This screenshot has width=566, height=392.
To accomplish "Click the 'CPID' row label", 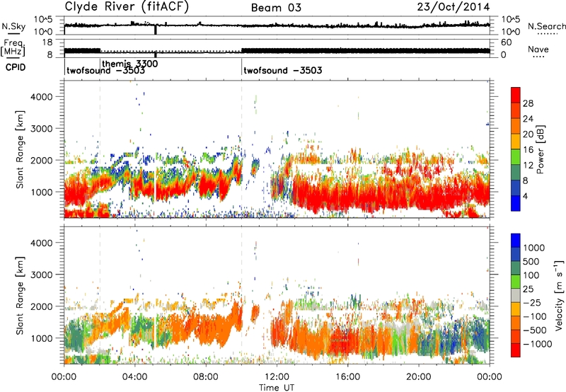I will [x=16, y=67].
